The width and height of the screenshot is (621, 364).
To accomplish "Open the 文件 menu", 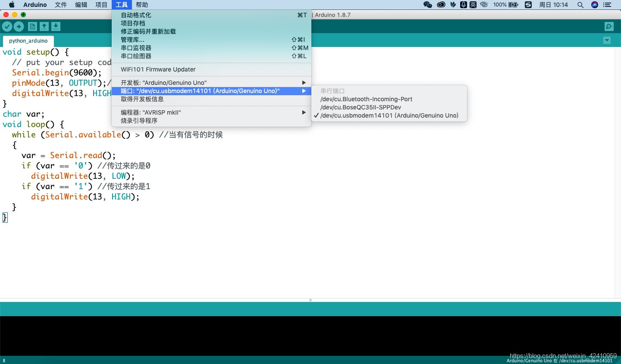I will (61, 5).
